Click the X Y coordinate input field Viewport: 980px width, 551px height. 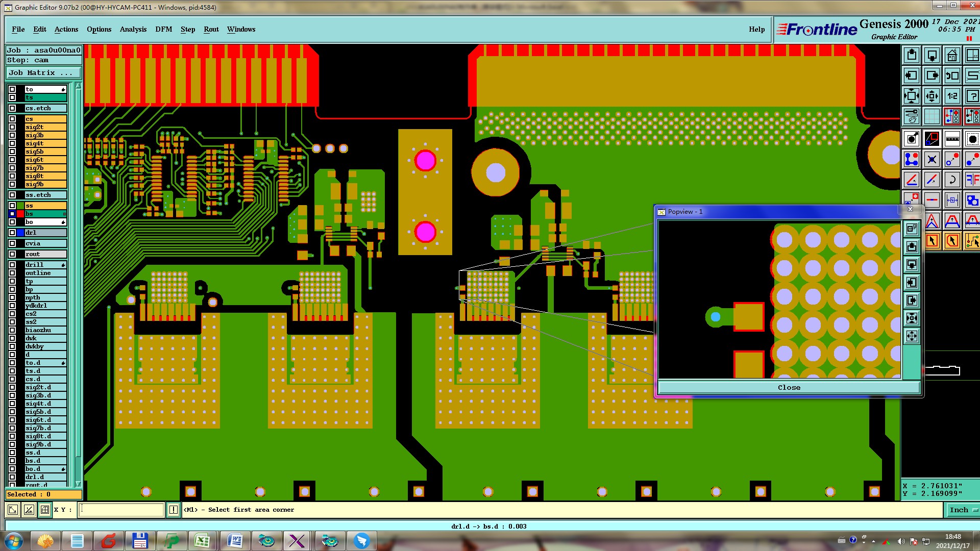[x=121, y=510]
